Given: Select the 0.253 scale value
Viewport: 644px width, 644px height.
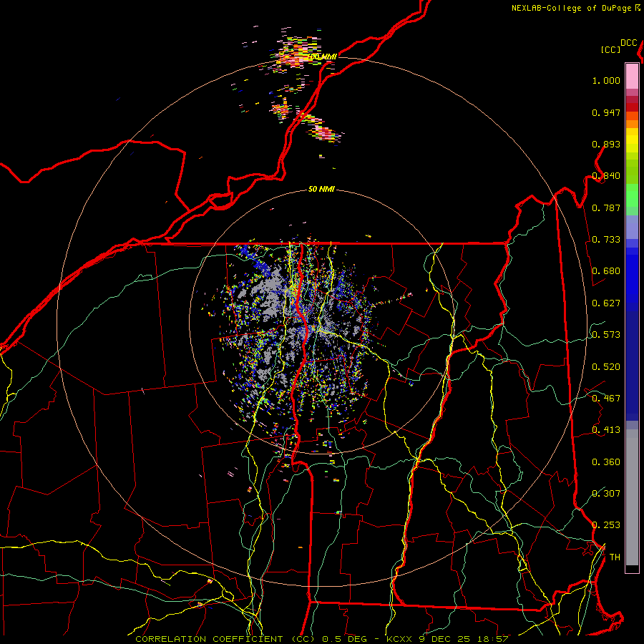Looking at the screenshot, I should click(606, 525).
